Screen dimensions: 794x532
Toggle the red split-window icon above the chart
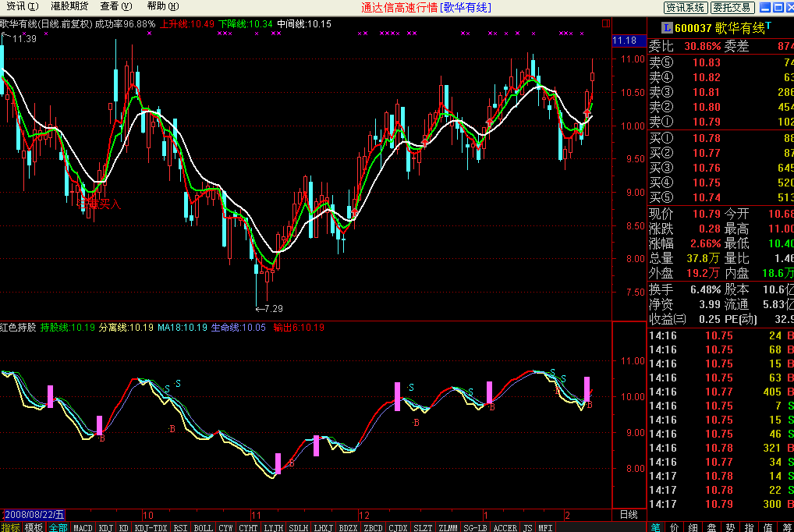(605, 23)
